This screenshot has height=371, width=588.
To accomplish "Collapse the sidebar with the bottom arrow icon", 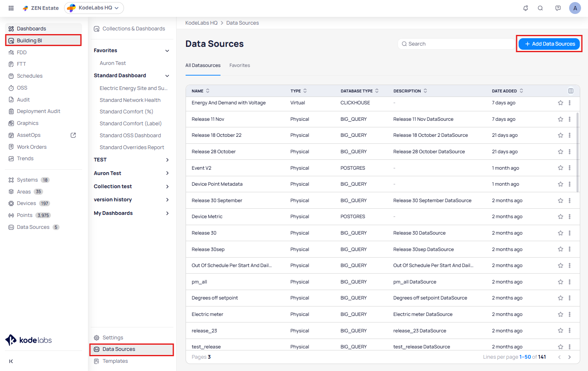I will (11, 361).
